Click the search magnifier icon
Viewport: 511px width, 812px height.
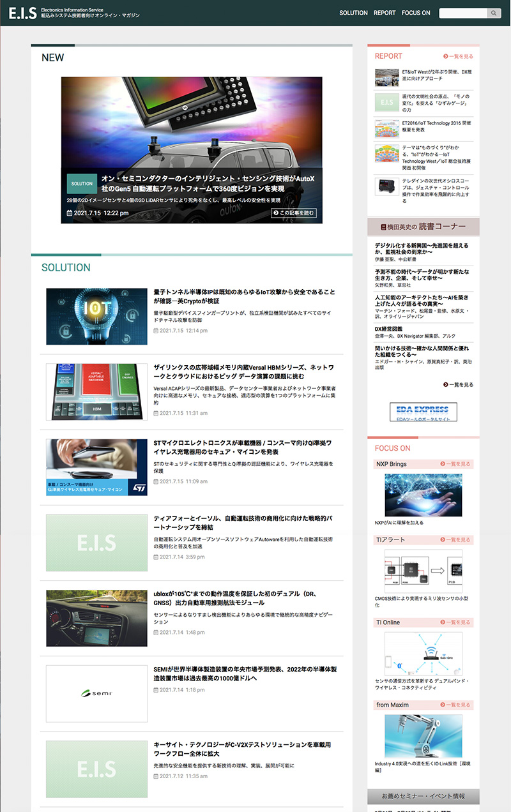tap(494, 13)
